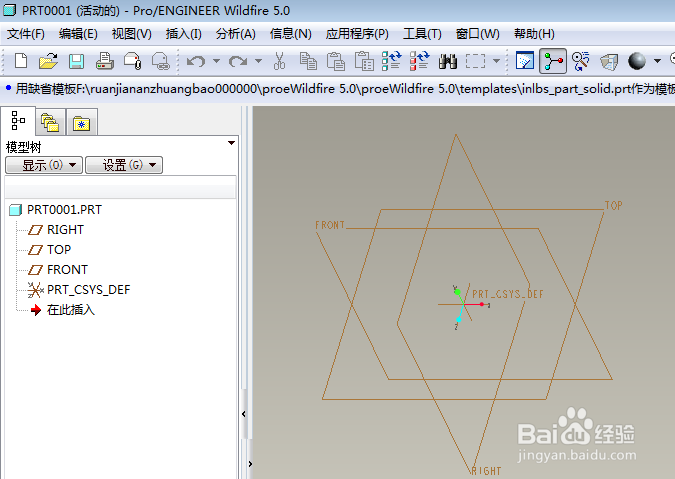
Task: Open the 显示(O) dropdown in model tree
Action: click(x=44, y=165)
